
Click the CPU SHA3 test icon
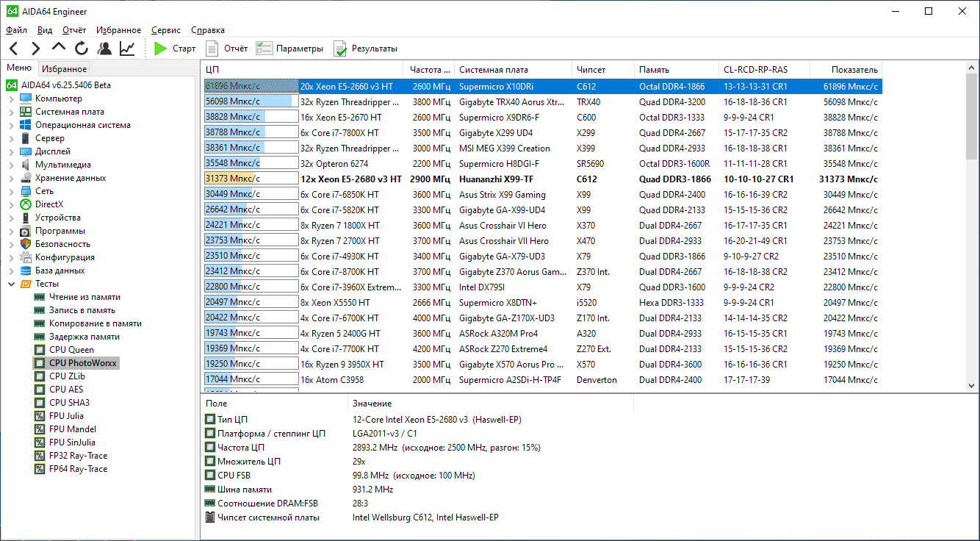(40, 403)
